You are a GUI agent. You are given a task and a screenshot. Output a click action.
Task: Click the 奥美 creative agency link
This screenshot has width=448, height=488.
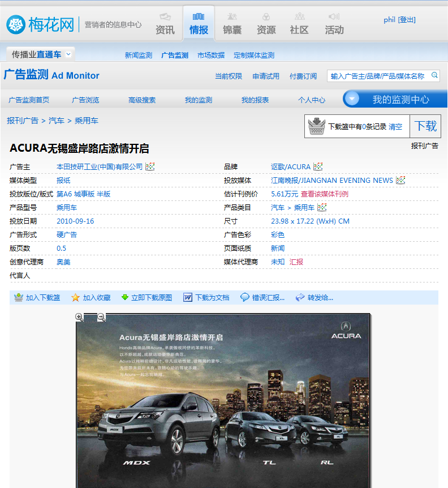(x=63, y=262)
